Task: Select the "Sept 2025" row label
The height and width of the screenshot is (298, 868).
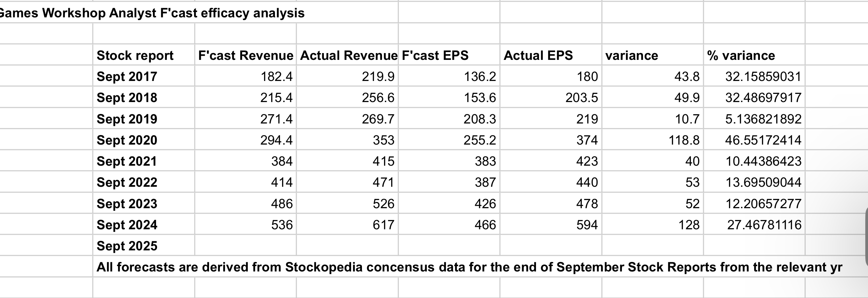Action: coord(127,246)
